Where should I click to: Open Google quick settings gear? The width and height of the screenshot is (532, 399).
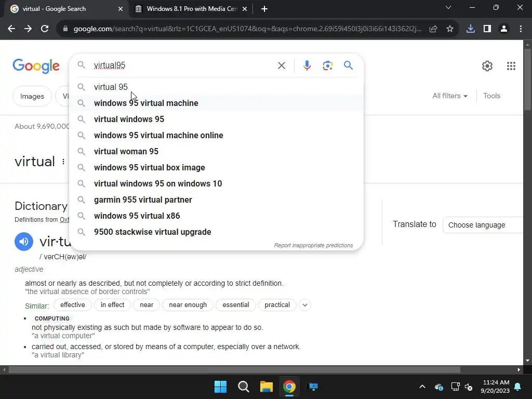487,66
